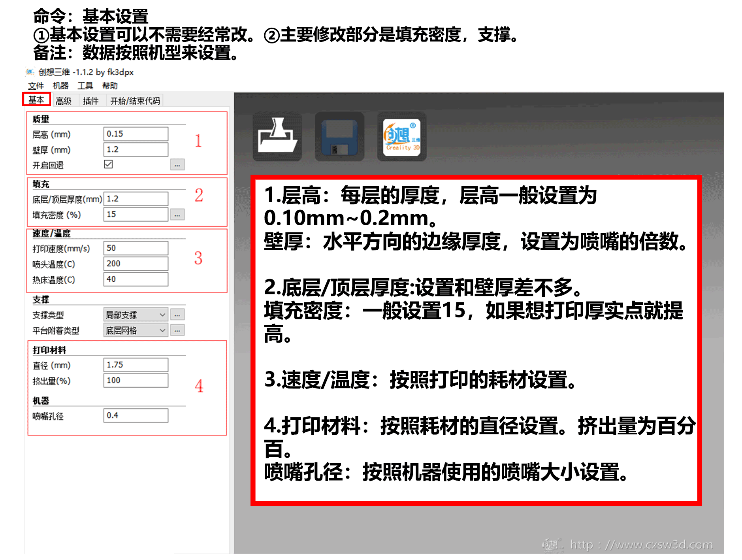742x560 pixels.
Task: Click the 热床温度 (C) input field
Action: (x=136, y=279)
